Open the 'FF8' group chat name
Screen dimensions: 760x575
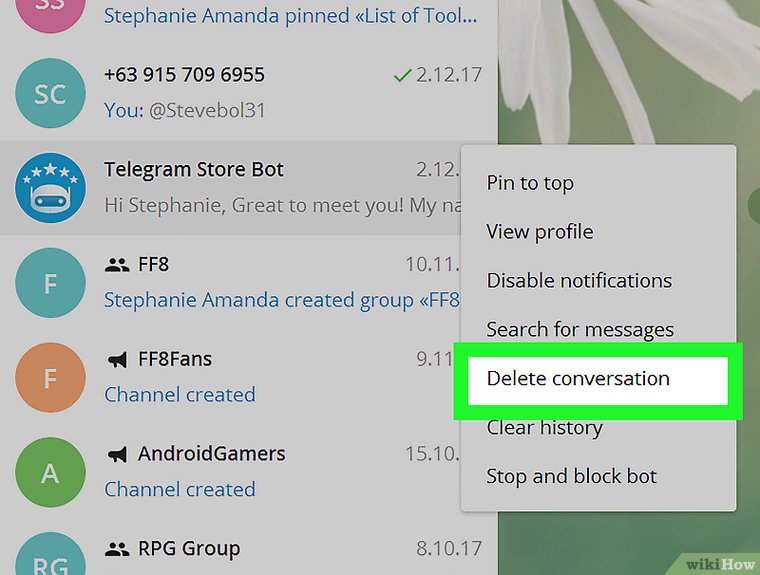pyautogui.click(x=154, y=265)
